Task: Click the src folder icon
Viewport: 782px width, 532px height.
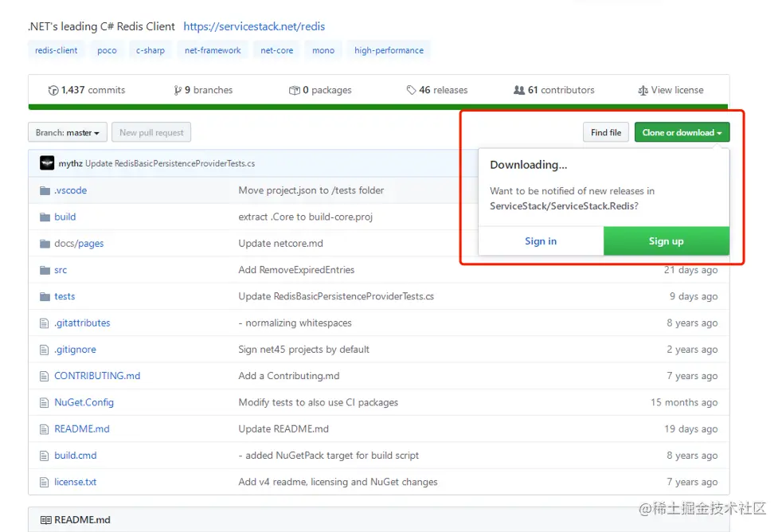Action: (x=45, y=270)
